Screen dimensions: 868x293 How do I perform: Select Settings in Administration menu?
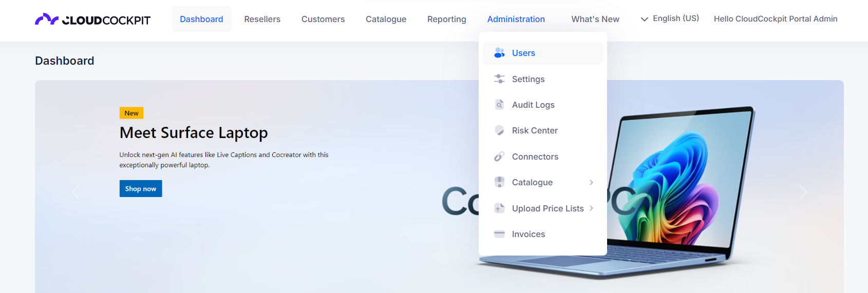pyautogui.click(x=543, y=79)
